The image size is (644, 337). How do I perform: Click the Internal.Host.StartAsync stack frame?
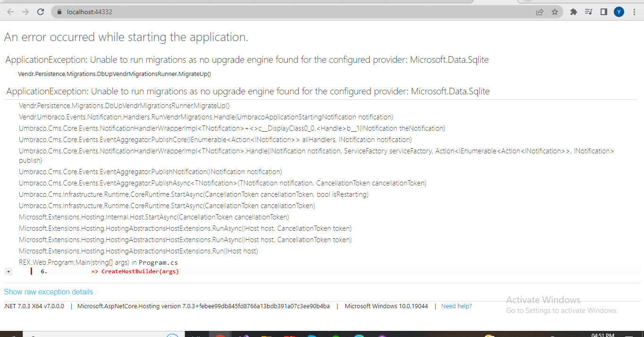154,217
